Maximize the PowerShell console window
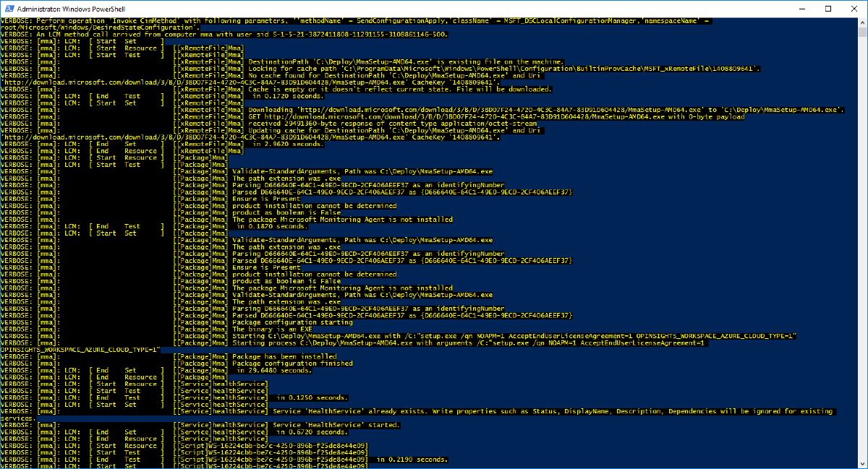The image size is (868, 469). click(827, 8)
